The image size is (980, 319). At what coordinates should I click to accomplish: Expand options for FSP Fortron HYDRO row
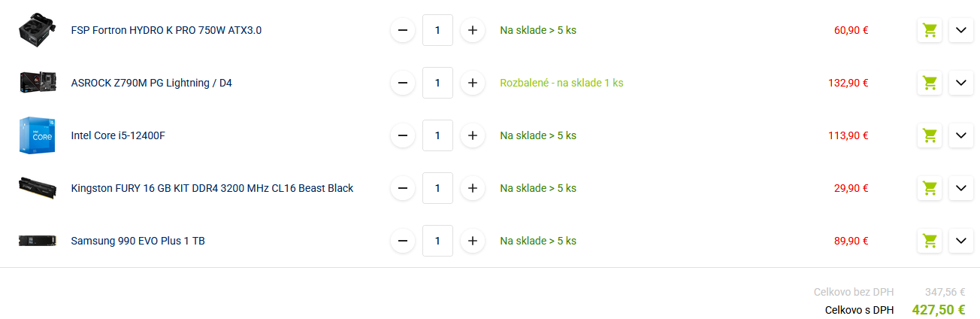[x=960, y=30]
